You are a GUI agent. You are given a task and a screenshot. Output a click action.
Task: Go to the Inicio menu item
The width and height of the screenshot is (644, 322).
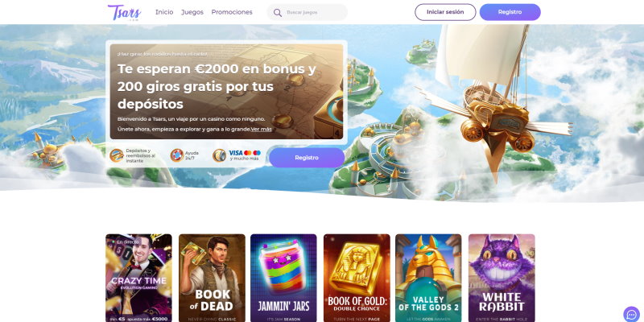(164, 12)
